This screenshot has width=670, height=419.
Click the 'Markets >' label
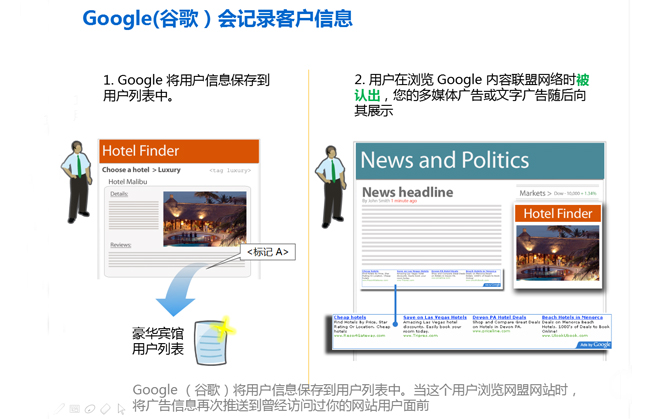click(535, 193)
